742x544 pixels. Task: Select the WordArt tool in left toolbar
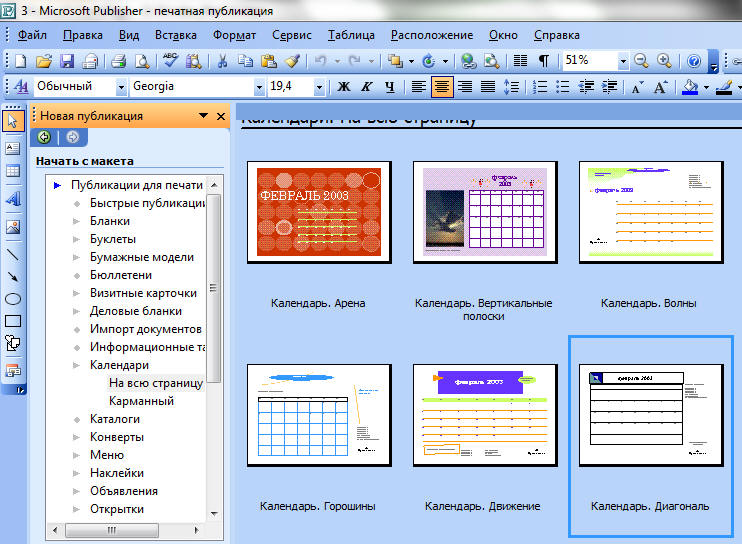coord(13,199)
